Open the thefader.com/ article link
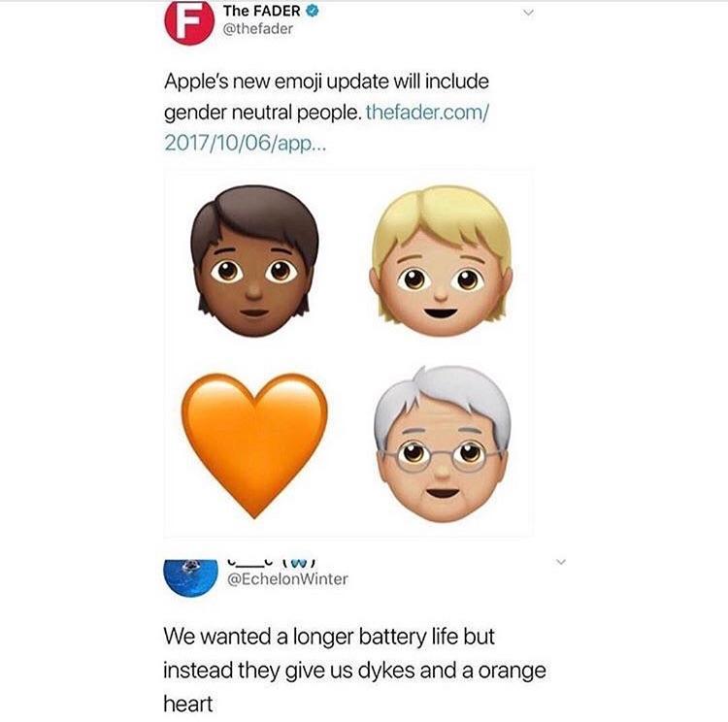The height and width of the screenshot is (722, 728). (427, 113)
